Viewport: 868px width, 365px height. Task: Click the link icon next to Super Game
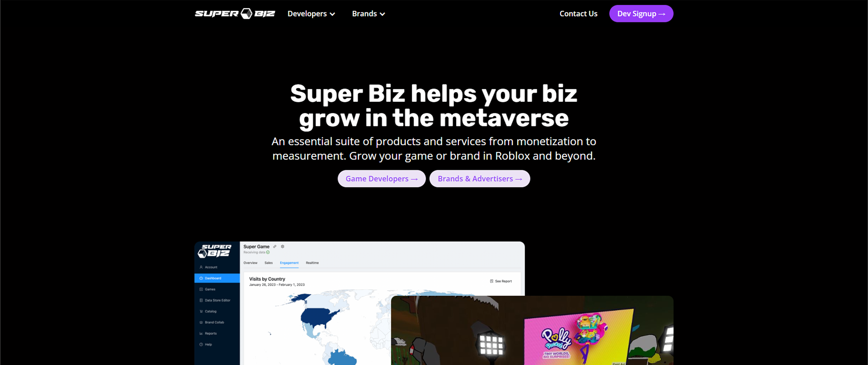[x=275, y=246]
